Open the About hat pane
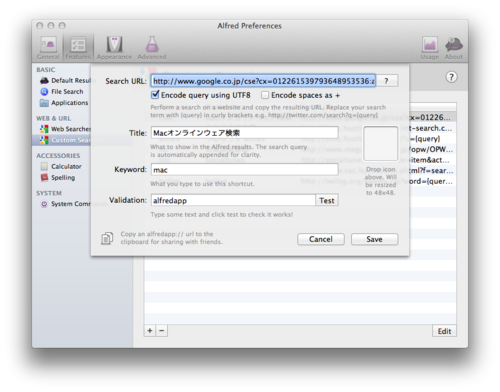500x392 pixels. point(454,47)
